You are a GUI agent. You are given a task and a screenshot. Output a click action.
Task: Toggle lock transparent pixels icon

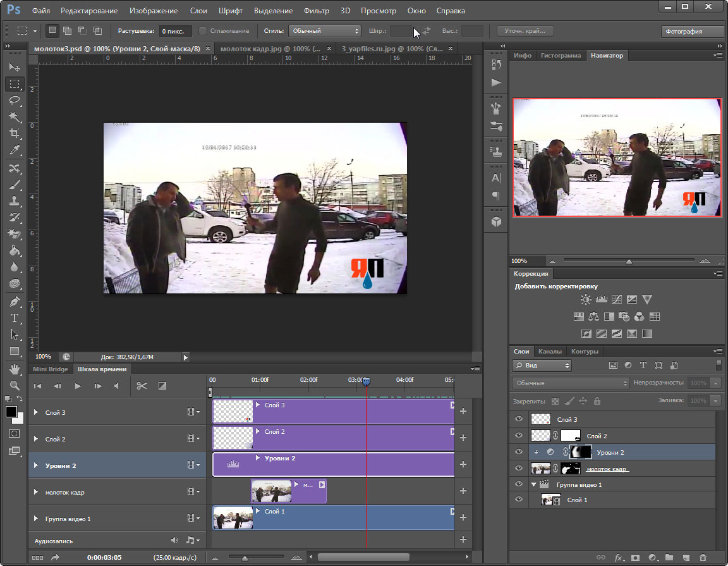click(555, 400)
